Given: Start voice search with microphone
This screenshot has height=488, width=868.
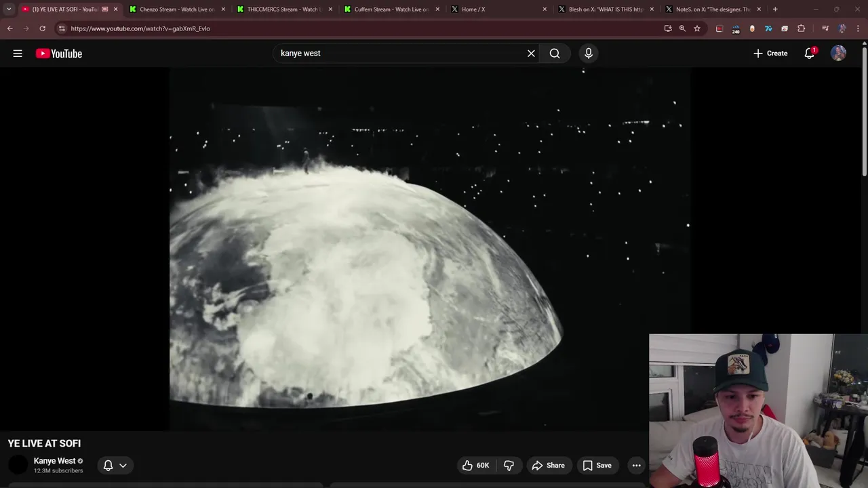Looking at the screenshot, I should coord(589,54).
